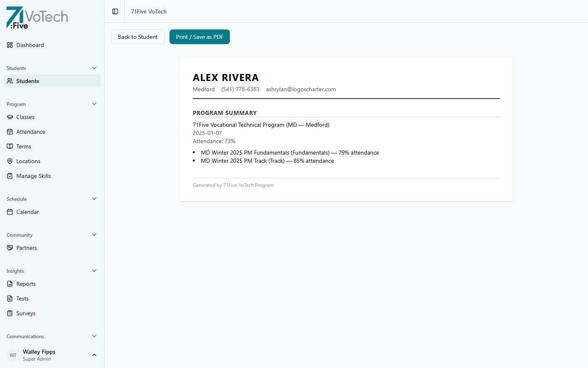The width and height of the screenshot is (588, 368).
Task: Toggle the sidebar collapse control
Action: pos(116,11)
